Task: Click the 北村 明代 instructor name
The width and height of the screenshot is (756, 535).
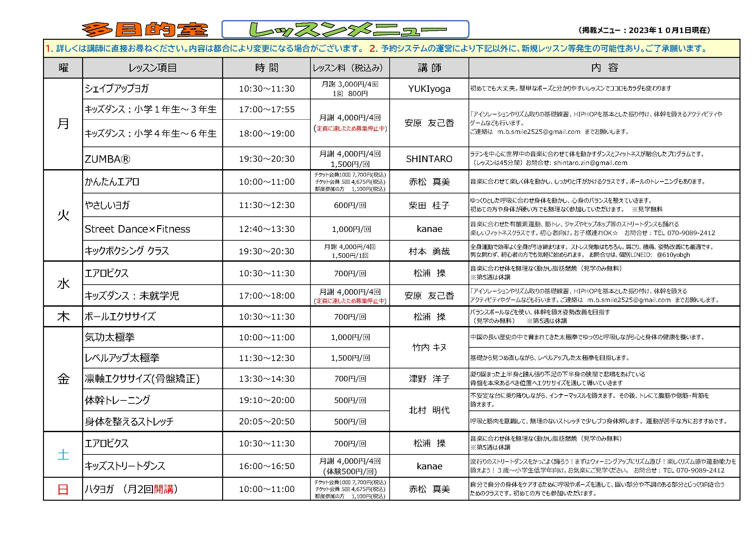Action: tap(429, 410)
